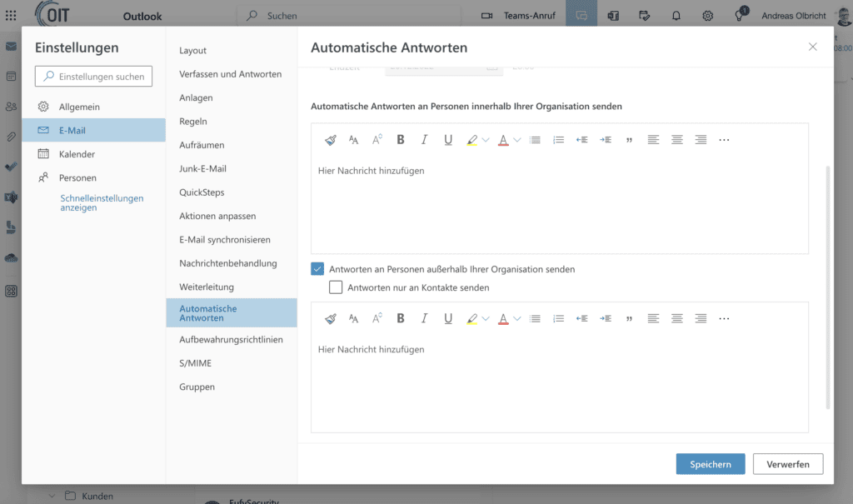Image resolution: width=853 pixels, height=504 pixels.
Task: Center align text in the upper editor
Action: point(677,140)
